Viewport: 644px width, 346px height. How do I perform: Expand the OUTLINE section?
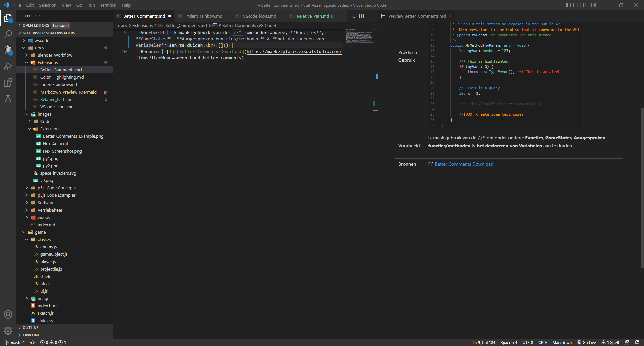click(x=31, y=328)
